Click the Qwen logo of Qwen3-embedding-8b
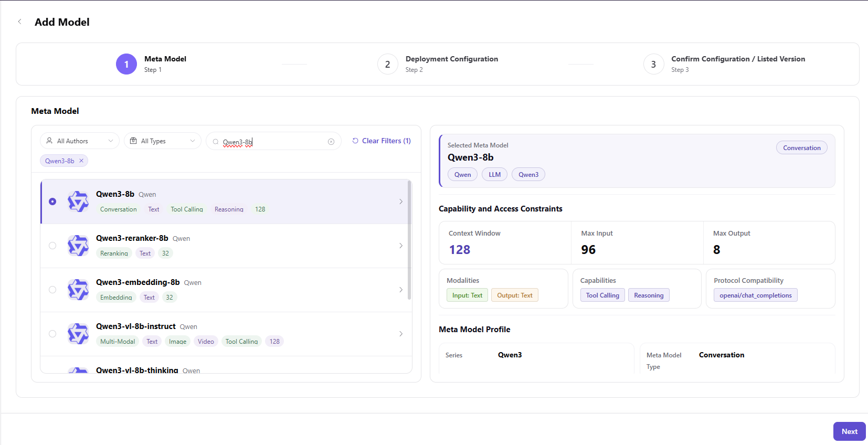The height and width of the screenshot is (445, 868). pyautogui.click(x=78, y=290)
